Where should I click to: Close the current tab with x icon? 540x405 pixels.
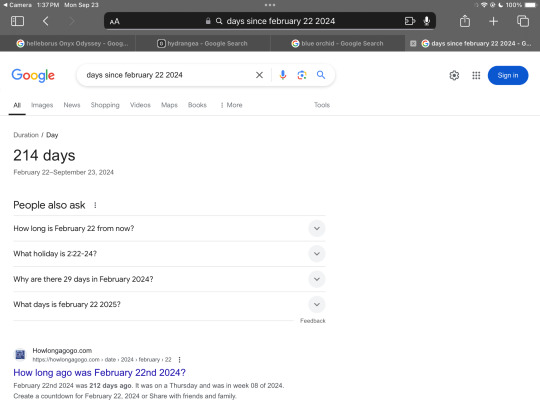tap(413, 43)
